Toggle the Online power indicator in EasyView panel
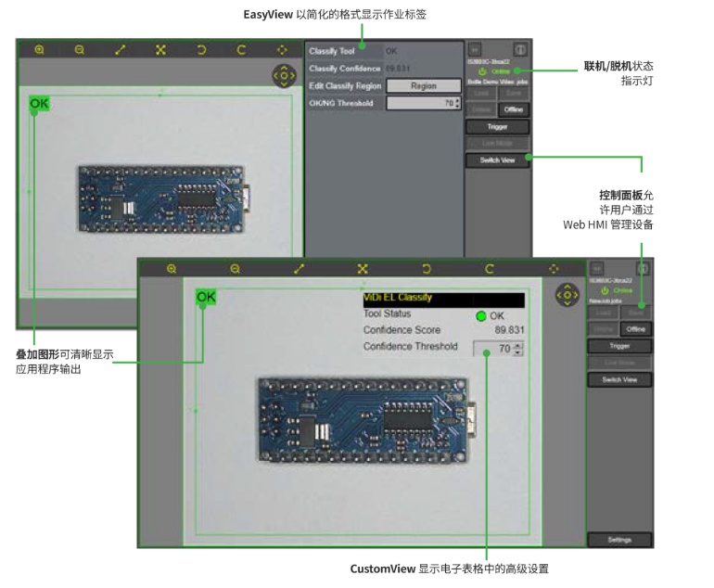714x588 pixels. coord(482,71)
